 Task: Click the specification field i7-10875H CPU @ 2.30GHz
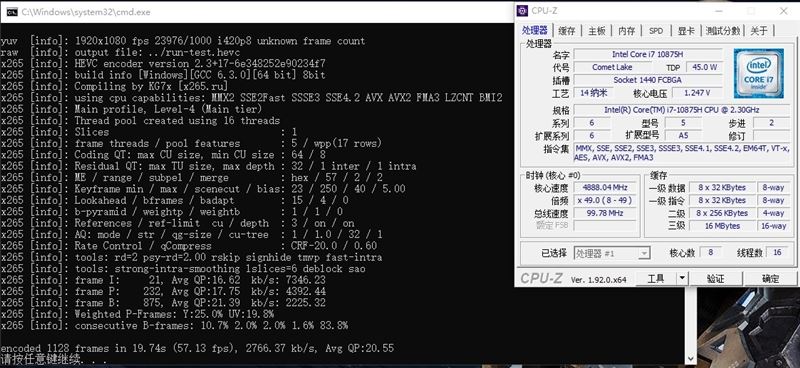(682, 110)
